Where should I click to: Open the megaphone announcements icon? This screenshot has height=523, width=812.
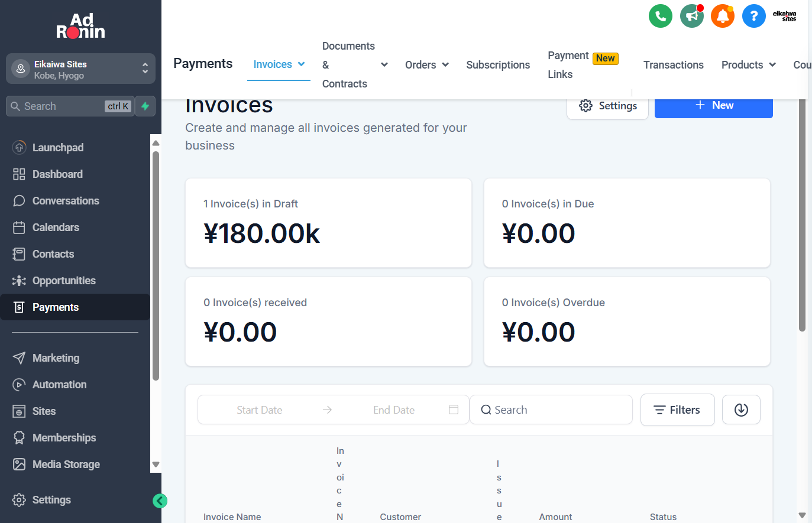(692, 16)
